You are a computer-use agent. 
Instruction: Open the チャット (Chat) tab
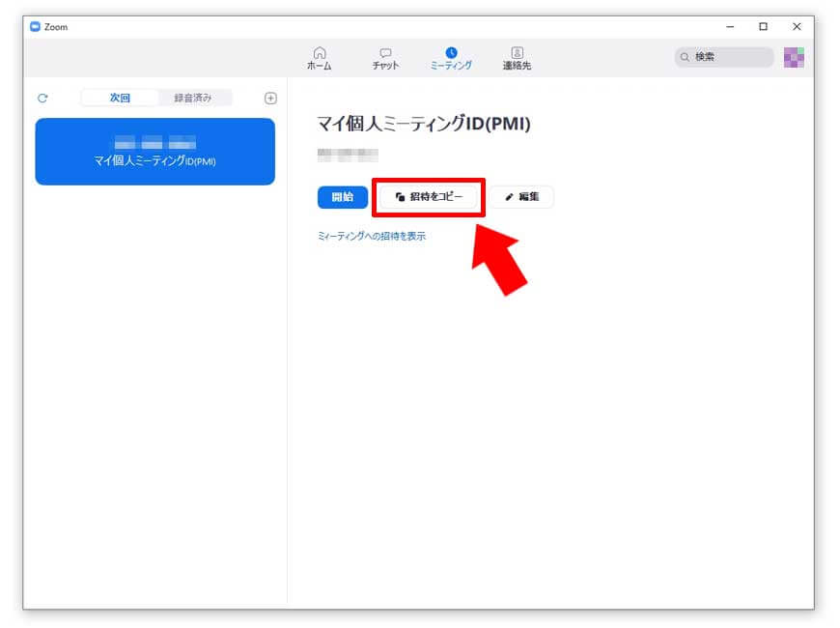click(385, 59)
